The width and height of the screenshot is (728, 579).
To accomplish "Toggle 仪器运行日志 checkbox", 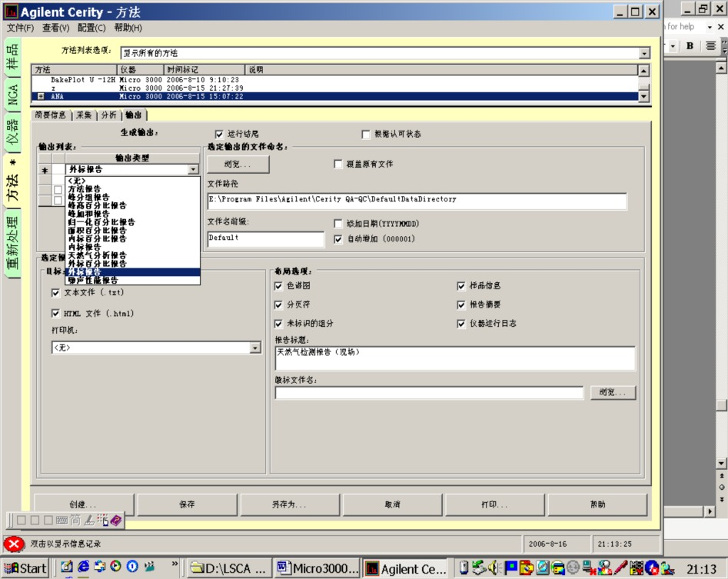I will 461,324.
